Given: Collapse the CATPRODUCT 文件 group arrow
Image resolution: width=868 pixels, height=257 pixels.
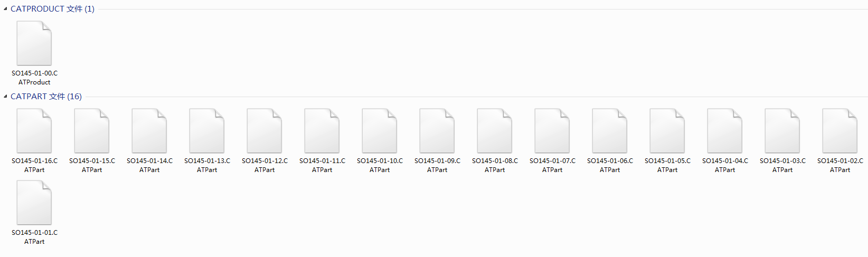Looking at the screenshot, I should coord(5,9).
